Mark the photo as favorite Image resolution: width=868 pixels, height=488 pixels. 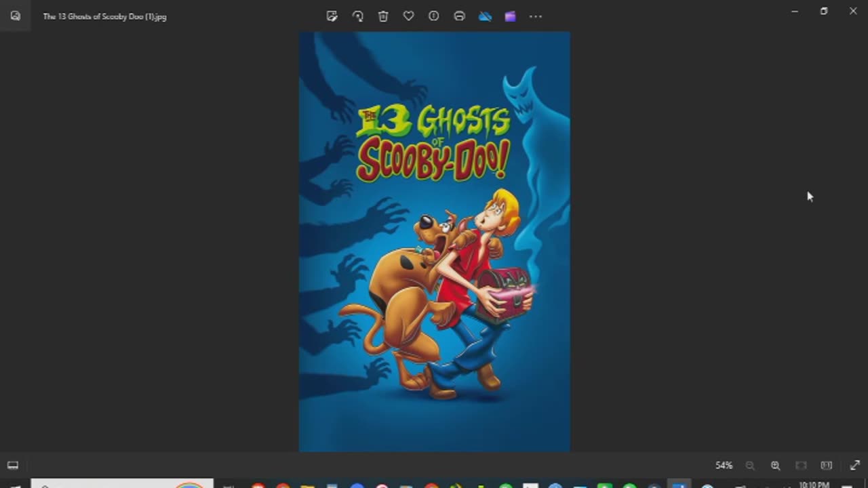click(x=408, y=16)
